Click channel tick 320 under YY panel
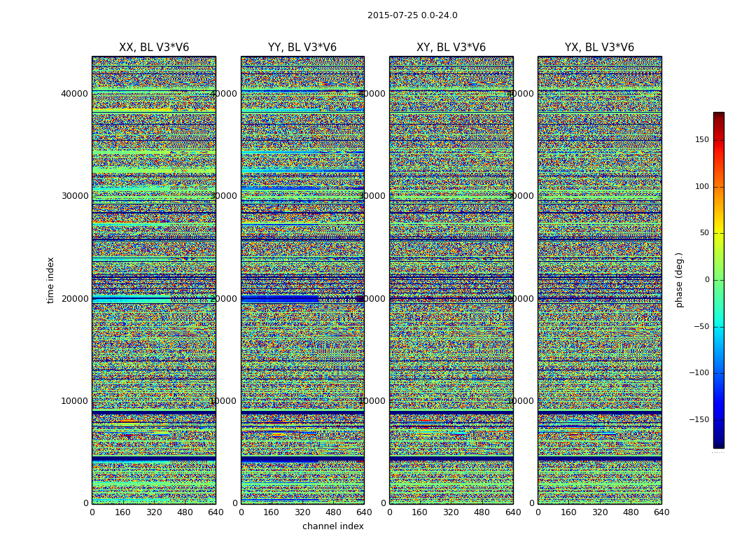Screen dimensions: 735x560 [x=302, y=512]
